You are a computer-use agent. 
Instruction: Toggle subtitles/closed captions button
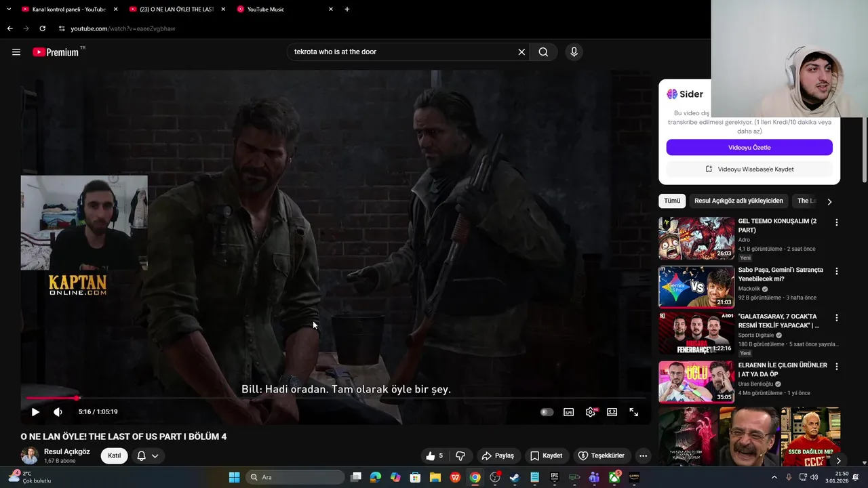[568, 411]
